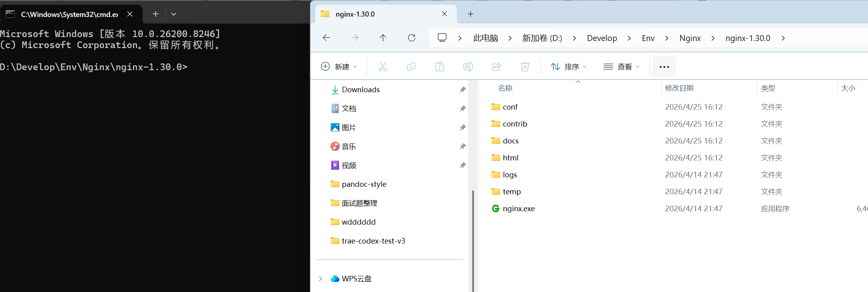Unpin 文档 using its pin icon
The height and width of the screenshot is (292, 868).
(463, 109)
